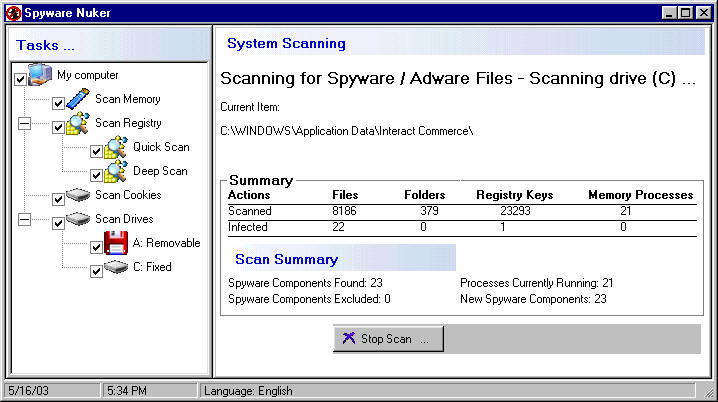Select the A: Removable tree label
This screenshot has height=402, width=718.
tap(167, 243)
